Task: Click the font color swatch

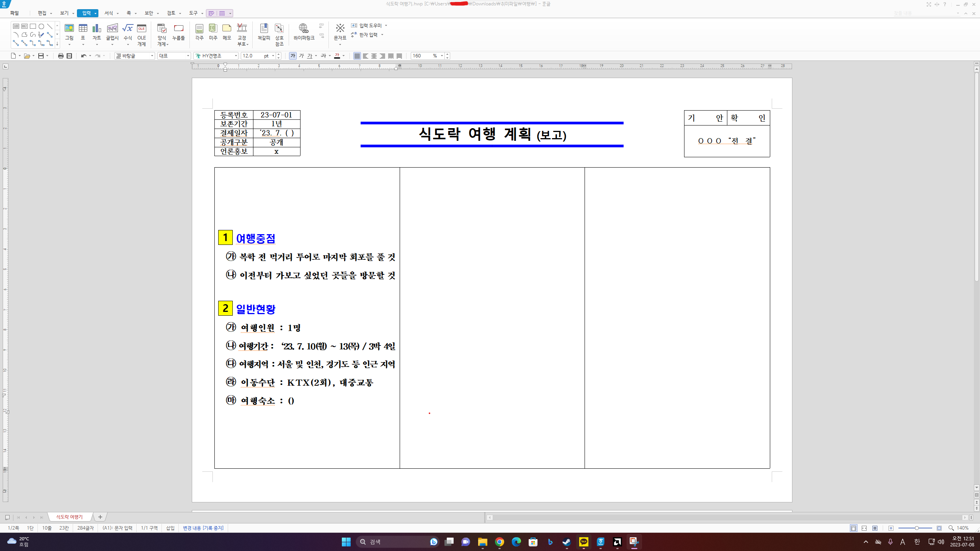Action: coord(337,56)
